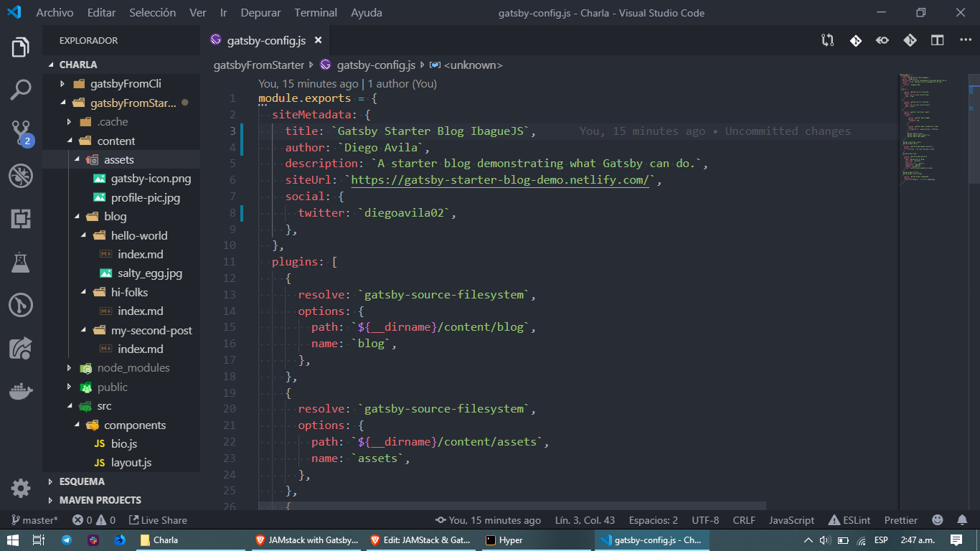Open index.md under hi-folks
This screenshot has height=551, width=980.
[x=141, y=311]
